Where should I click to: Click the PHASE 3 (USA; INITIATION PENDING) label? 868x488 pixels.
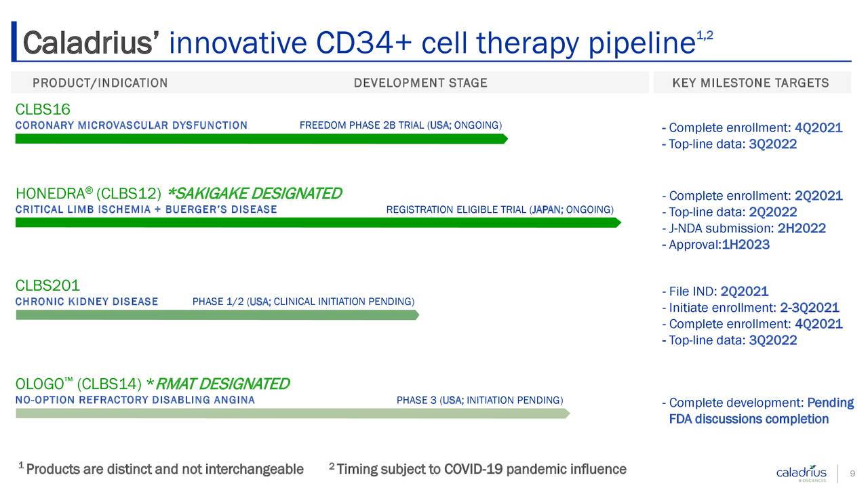tap(479, 400)
